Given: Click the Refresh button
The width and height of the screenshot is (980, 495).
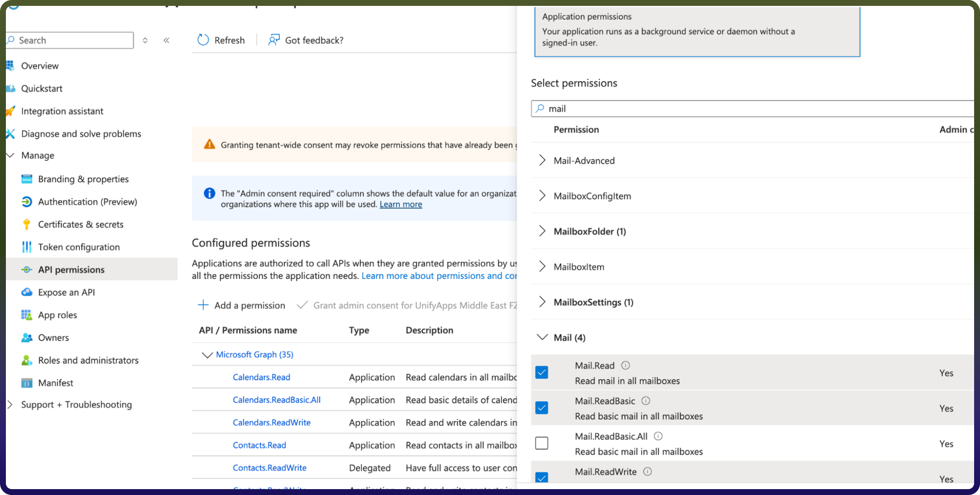Looking at the screenshot, I should coord(221,40).
